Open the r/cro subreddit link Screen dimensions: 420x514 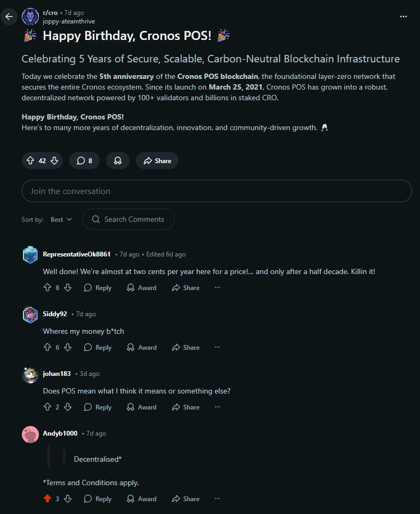[51, 12]
